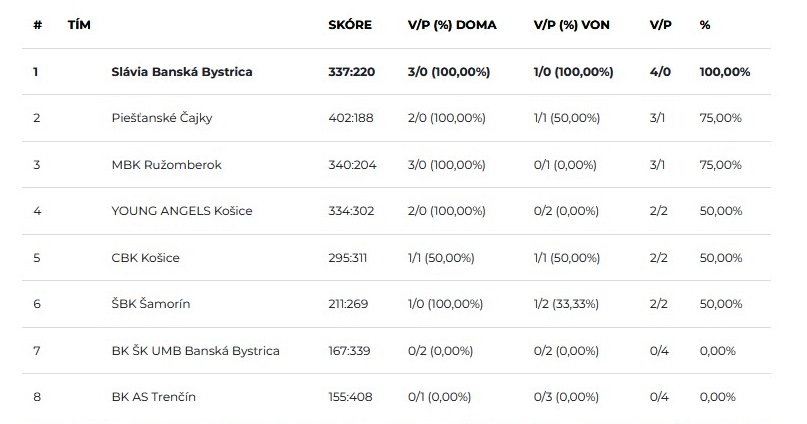Select BK ŠK UMB Banská Bystrica
The width and height of the screenshot is (807, 424).
[196, 350]
